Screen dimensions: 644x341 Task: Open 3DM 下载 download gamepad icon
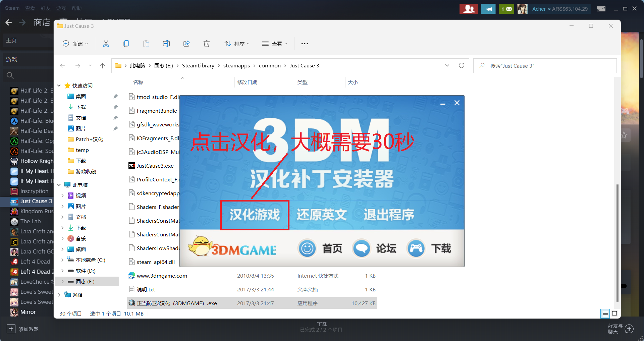(x=416, y=248)
